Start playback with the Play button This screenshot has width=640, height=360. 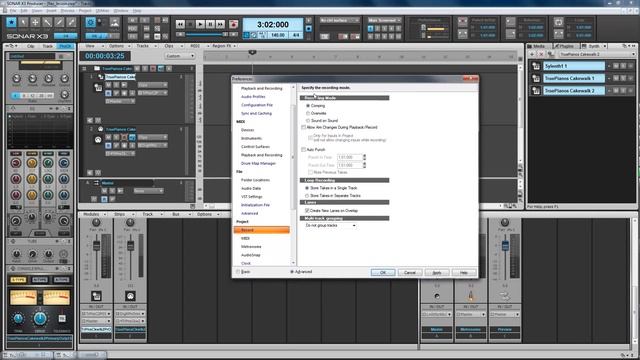click(200, 24)
